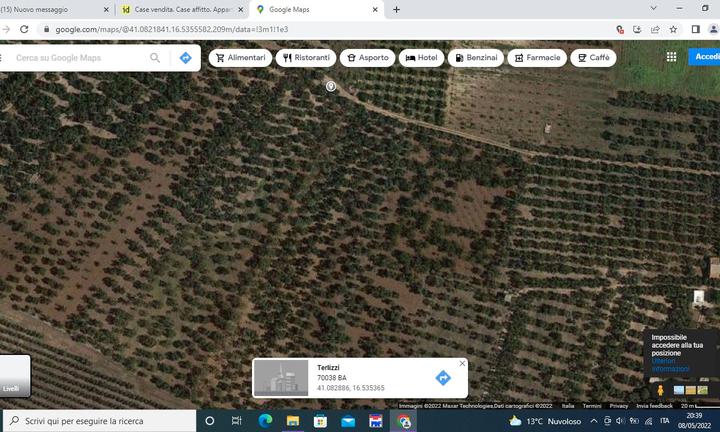This screenshot has height=432, width=720.
Task: Expand hidden system tray icons
Action: click(x=593, y=421)
